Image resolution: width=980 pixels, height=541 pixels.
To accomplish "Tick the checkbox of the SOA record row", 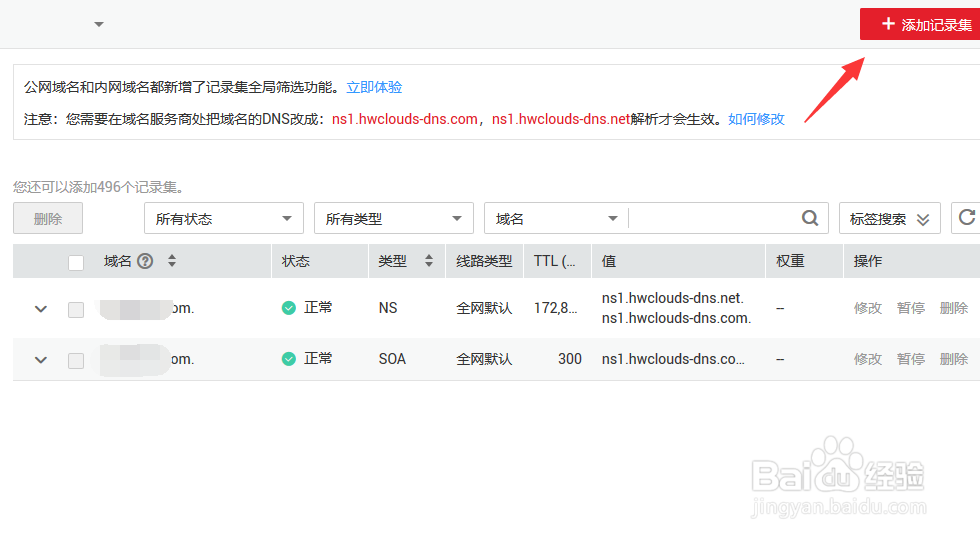I will click(x=76, y=361).
